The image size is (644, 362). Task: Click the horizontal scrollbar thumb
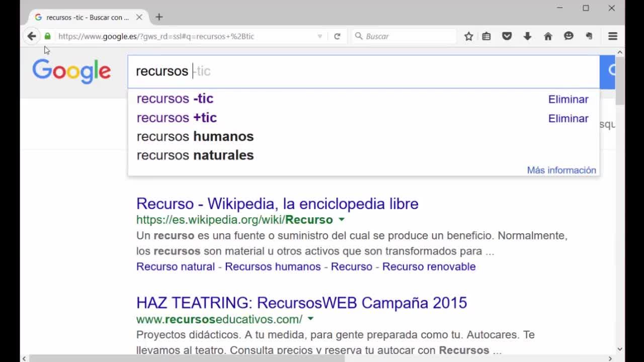(187, 358)
